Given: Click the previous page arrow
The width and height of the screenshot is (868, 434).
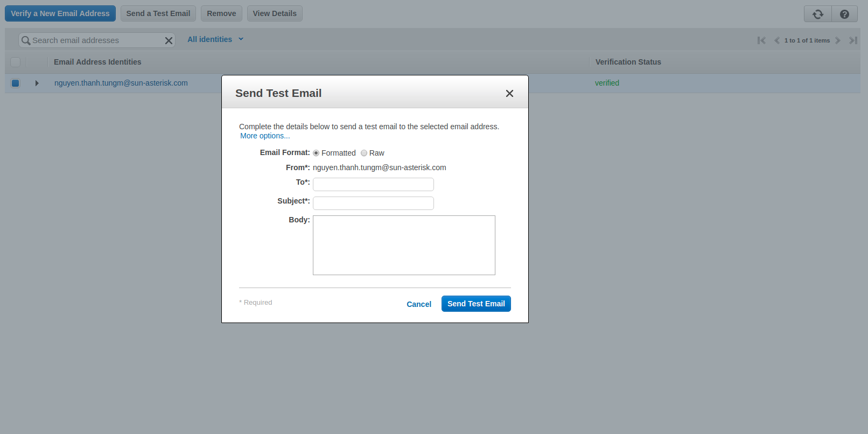Looking at the screenshot, I should pos(776,40).
